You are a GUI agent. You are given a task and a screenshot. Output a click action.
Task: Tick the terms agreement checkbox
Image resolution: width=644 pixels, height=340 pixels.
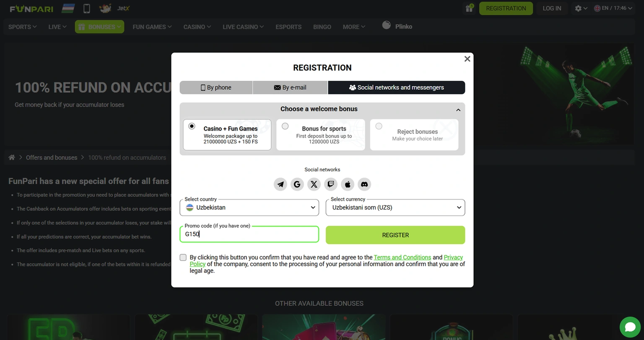tap(183, 258)
